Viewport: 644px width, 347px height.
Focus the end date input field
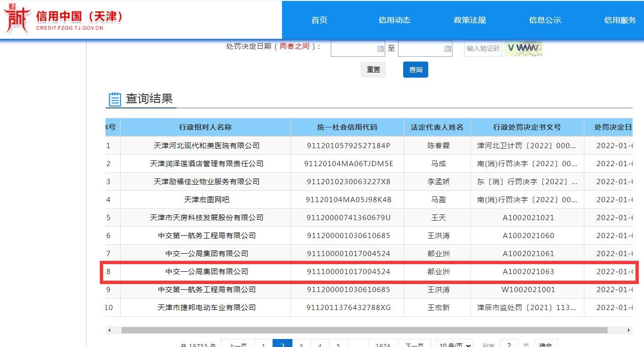(425, 48)
